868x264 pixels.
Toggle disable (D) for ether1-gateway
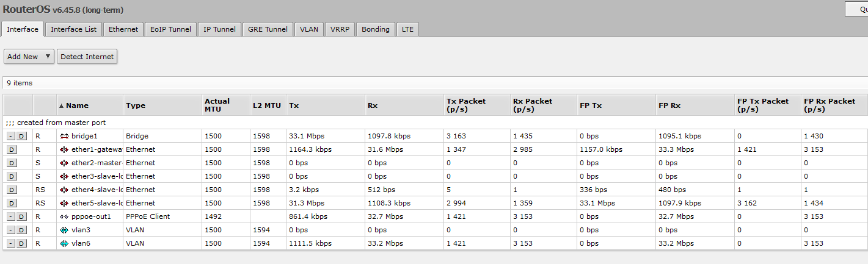coord(12,149)
